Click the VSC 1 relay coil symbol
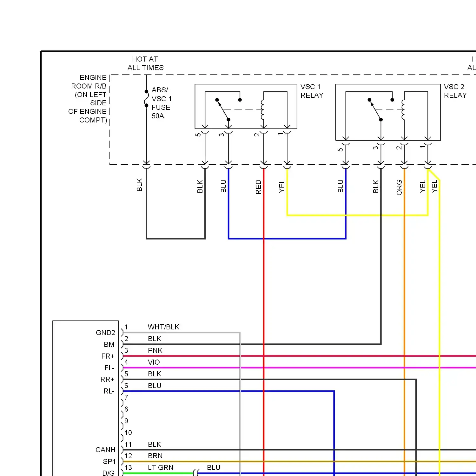Image resolution: width=476 pixels, height=476 pixels. (262, 109)
